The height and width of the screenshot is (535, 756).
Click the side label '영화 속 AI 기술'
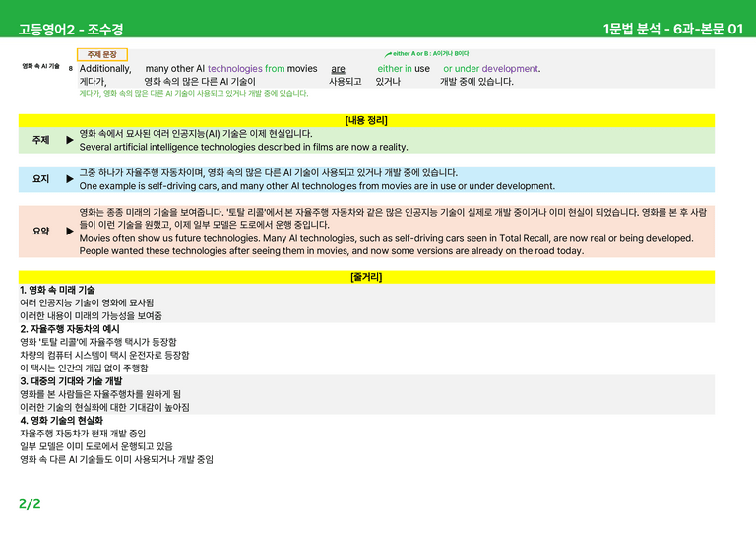point(41,66)
